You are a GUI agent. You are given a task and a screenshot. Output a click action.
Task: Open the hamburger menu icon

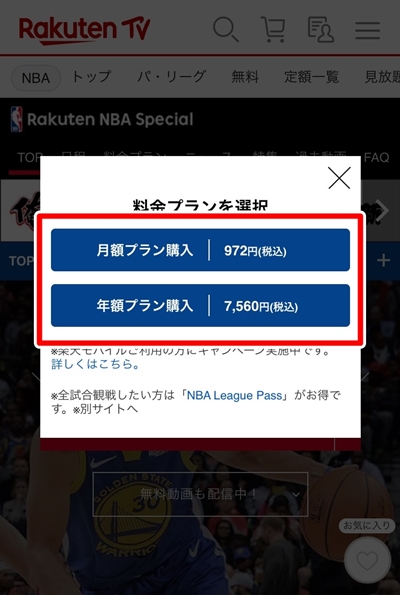(367, 30)
